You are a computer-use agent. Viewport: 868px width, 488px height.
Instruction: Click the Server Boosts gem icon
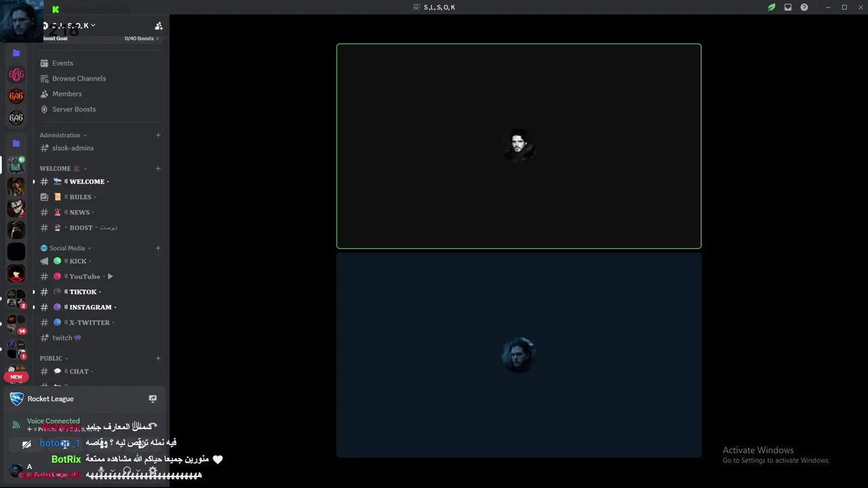(x=44, y=109)
